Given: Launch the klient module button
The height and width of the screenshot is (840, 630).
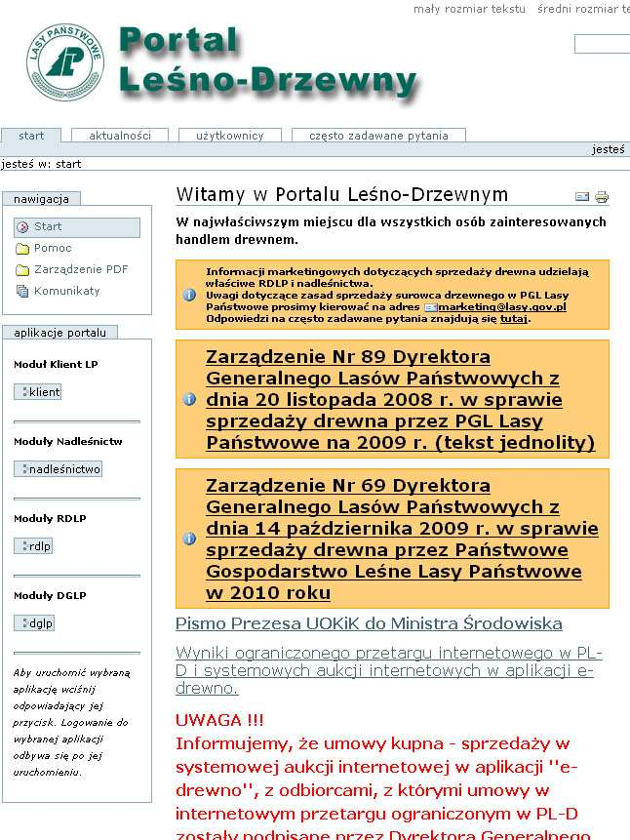Looking at the screenshot, I should point(37,391).
